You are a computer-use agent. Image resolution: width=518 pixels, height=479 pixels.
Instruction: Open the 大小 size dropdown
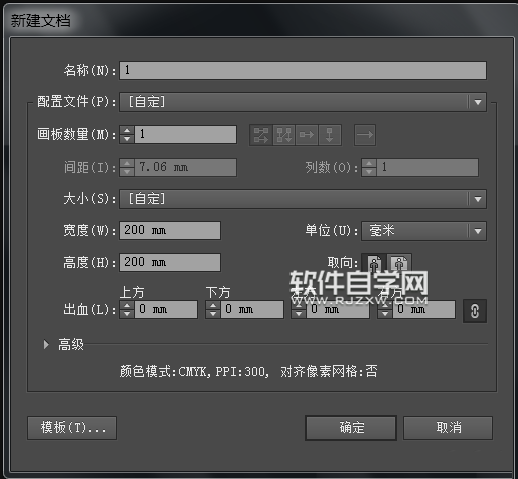(x=303, y=199)
